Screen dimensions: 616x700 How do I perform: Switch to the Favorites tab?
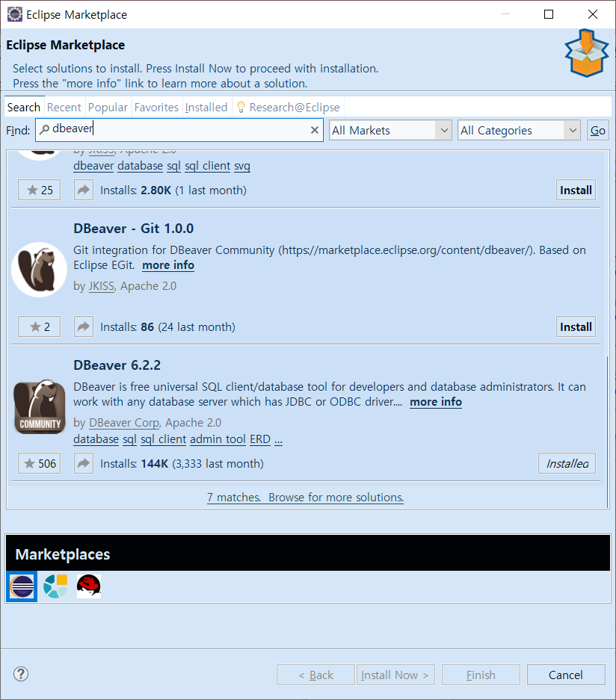156,107
